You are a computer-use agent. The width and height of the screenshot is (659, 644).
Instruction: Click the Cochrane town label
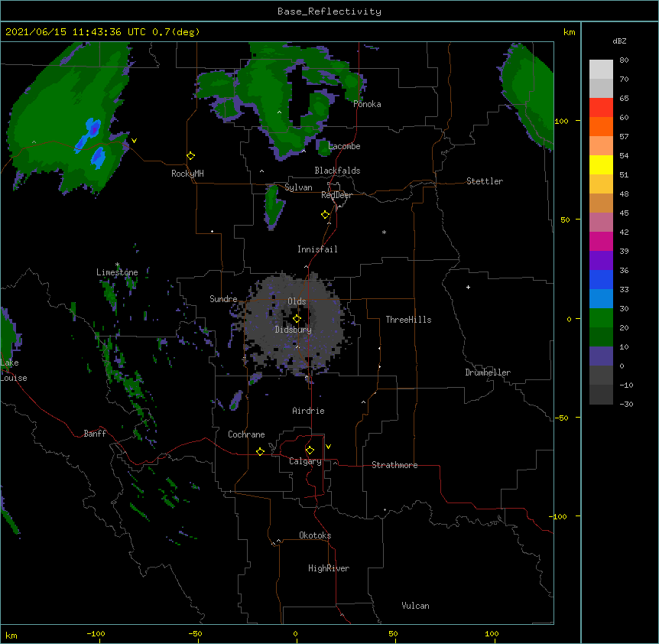click(246, 434)
